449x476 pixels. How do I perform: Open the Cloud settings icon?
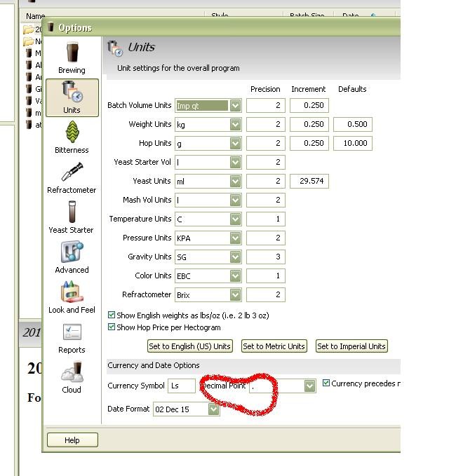tap(72, 376)
